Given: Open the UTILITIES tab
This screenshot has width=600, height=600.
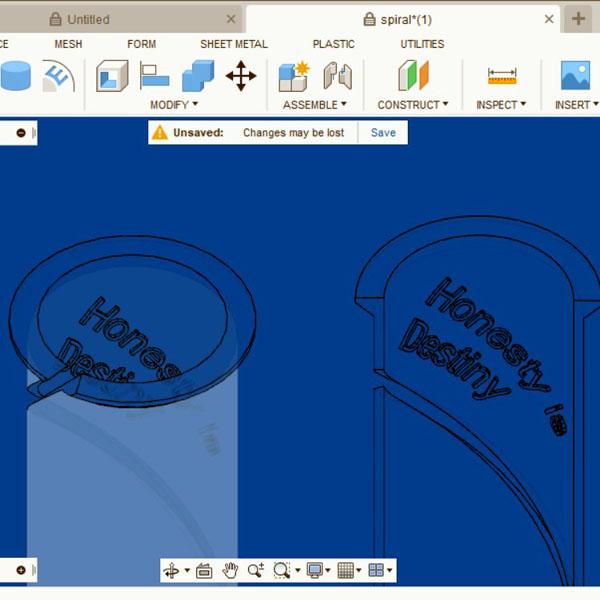Looking at the screenshot, I should coord(422,44).
